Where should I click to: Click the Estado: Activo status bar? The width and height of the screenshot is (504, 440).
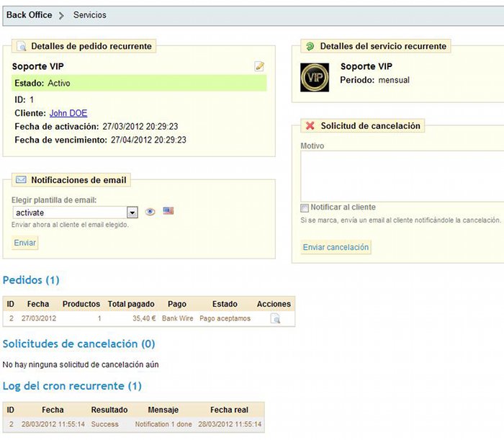pos(139,84)
